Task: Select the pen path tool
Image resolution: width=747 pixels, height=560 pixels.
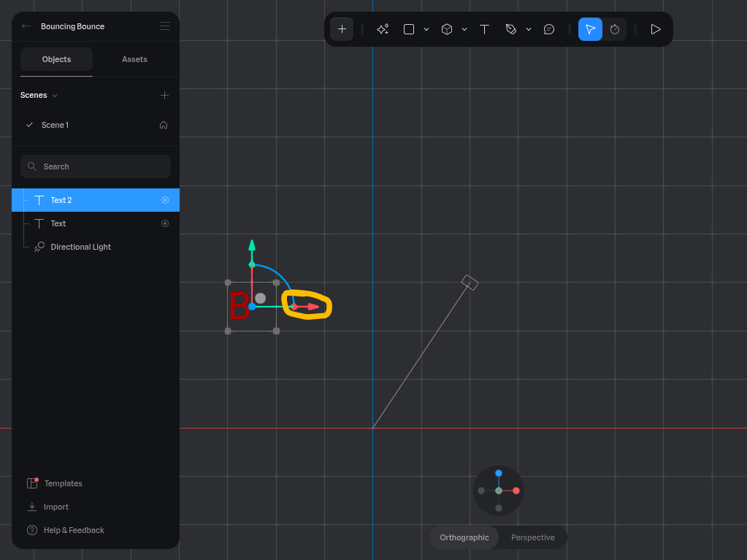Action: [510, 29]
